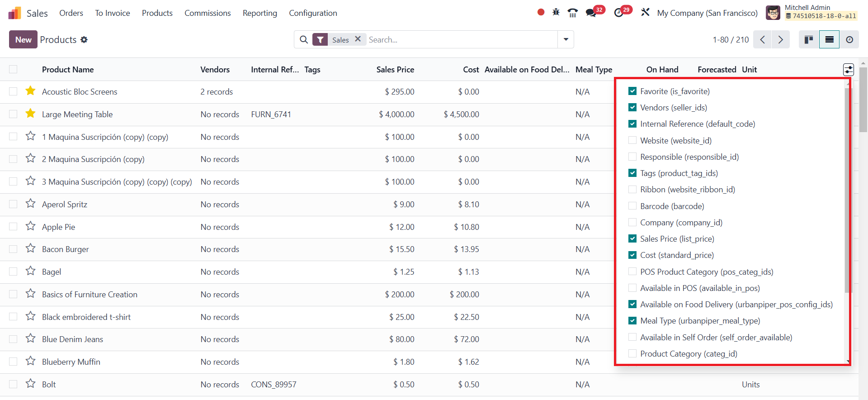868x400 pixels.
Task: Switch to Kanban view
Action: coord(809,40)
